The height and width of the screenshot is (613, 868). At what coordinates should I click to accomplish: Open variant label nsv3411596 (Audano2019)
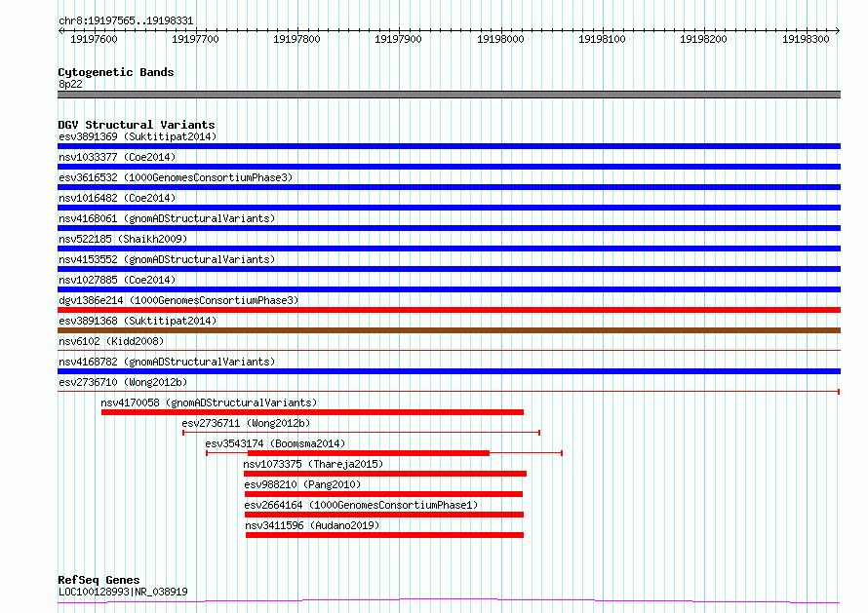coord(312,525)
